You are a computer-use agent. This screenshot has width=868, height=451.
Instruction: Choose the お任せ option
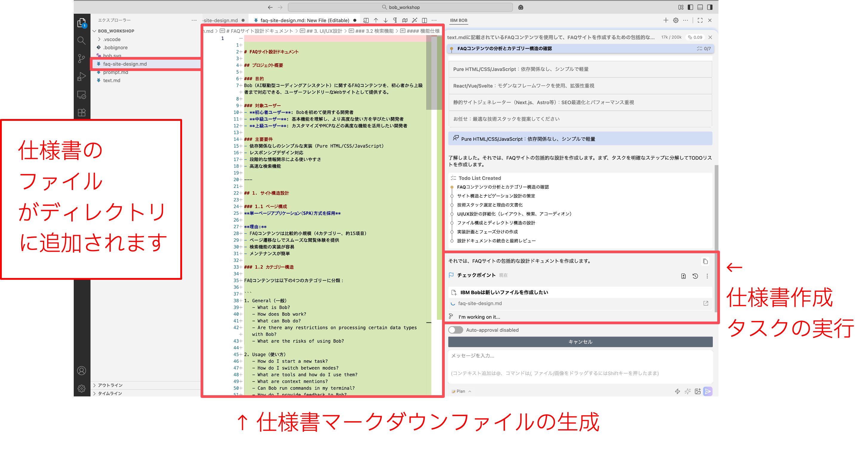(580, 118)
